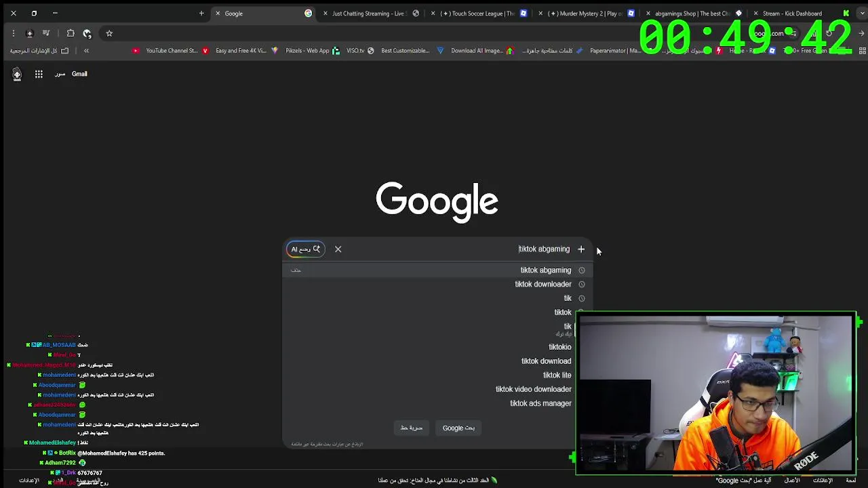Close the Stream - Kick Dashboard tab
The image size is (868, 488).
pyautogui.click(x=755, y=14)
